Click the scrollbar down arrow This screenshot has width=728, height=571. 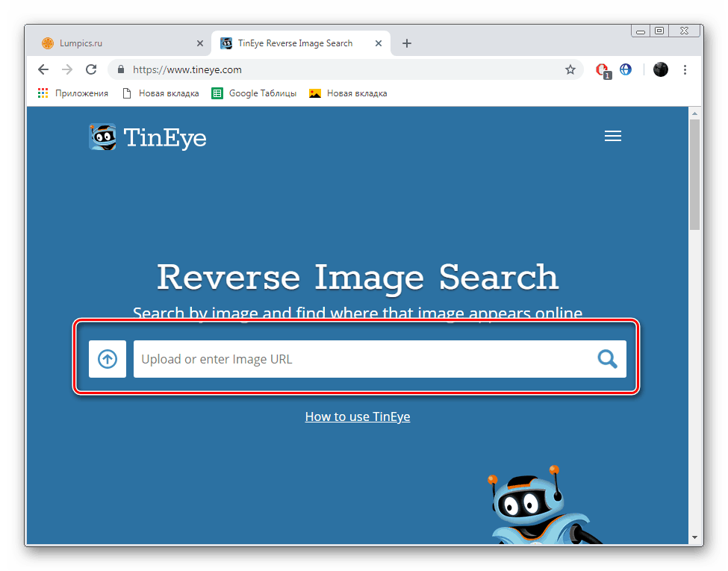(694, 537)
